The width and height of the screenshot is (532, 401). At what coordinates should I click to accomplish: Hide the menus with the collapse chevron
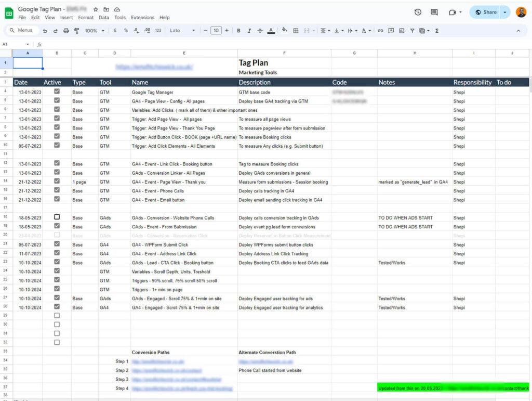[518, 31]
